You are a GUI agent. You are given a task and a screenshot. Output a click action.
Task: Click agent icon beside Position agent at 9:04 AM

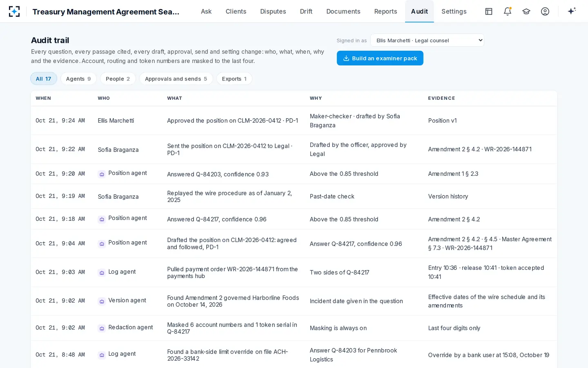102,244
